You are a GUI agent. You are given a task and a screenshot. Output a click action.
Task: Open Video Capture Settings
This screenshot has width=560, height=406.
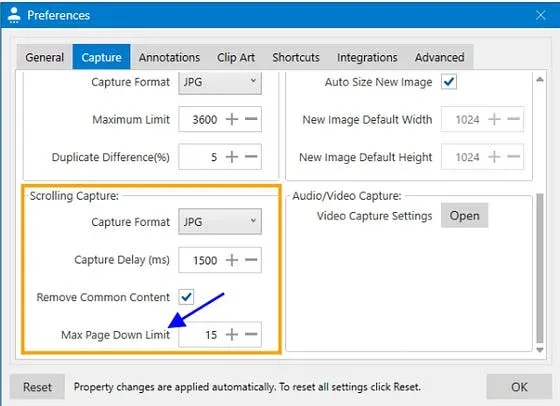click(x=464, y=215)
